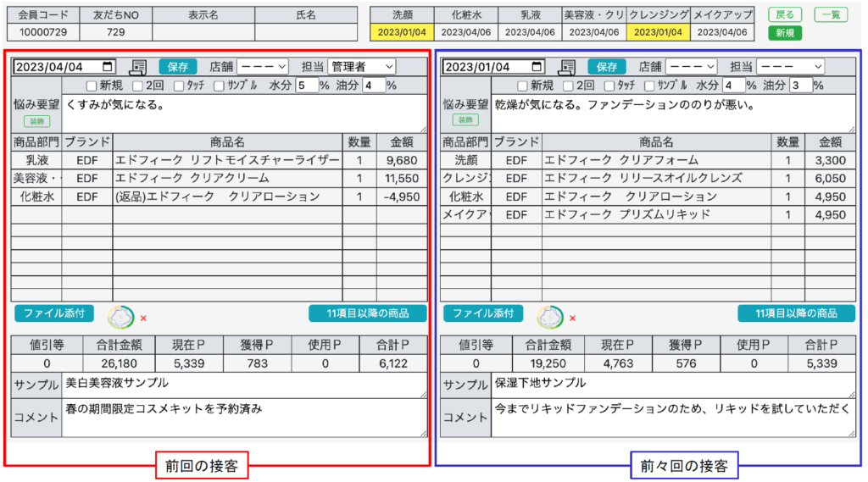Open calendar picker for the 2023/04/04 date
The image size is (868, 482).
tap(108, 67)
